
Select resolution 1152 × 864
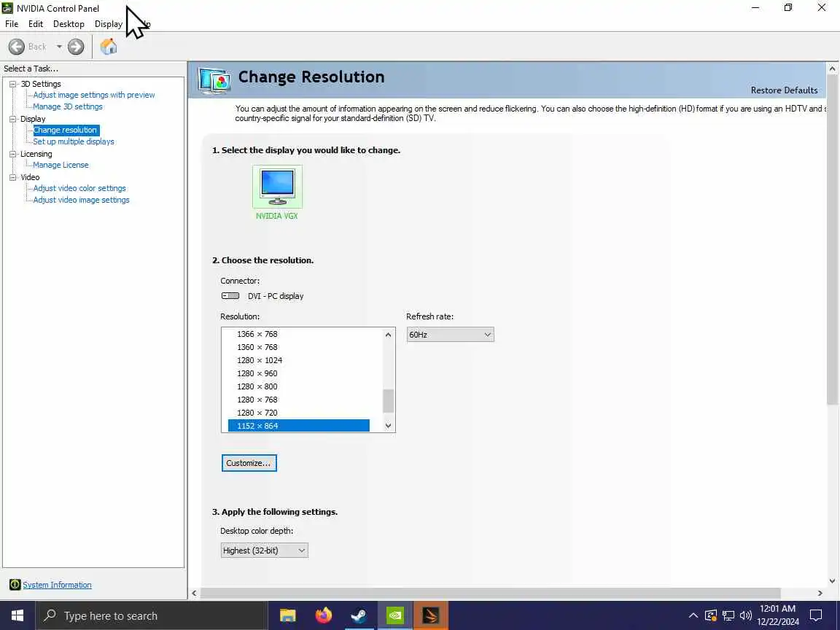(298, 426)
